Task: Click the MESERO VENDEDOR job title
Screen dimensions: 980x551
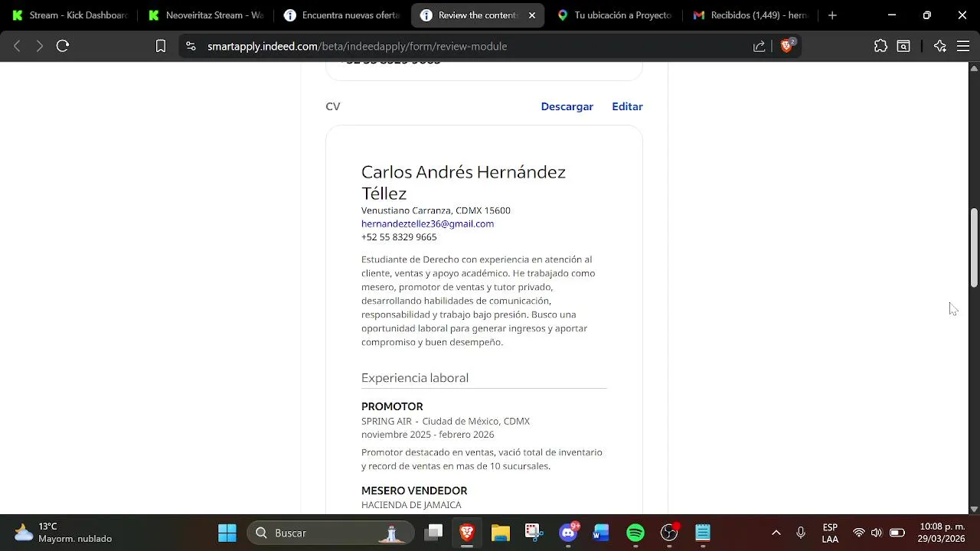Action: pos(414,491)
